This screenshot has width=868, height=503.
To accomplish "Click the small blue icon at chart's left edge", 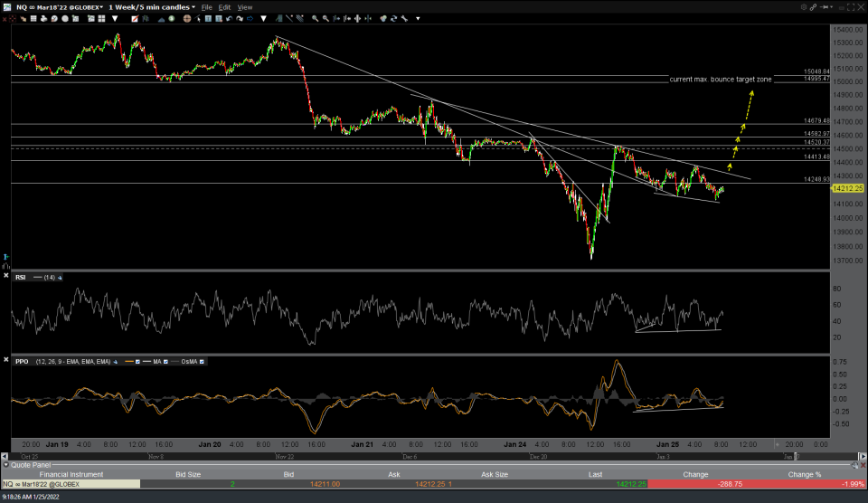I will (x=6, y=257).
